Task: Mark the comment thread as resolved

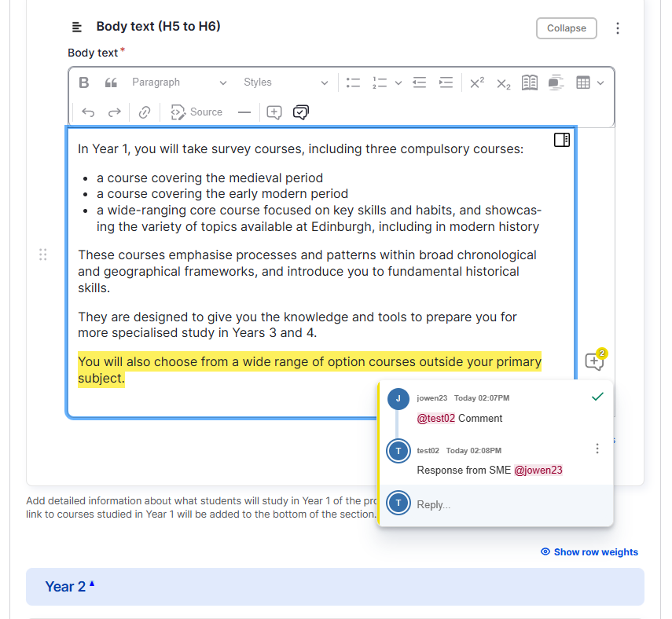Action: point(597,397)
